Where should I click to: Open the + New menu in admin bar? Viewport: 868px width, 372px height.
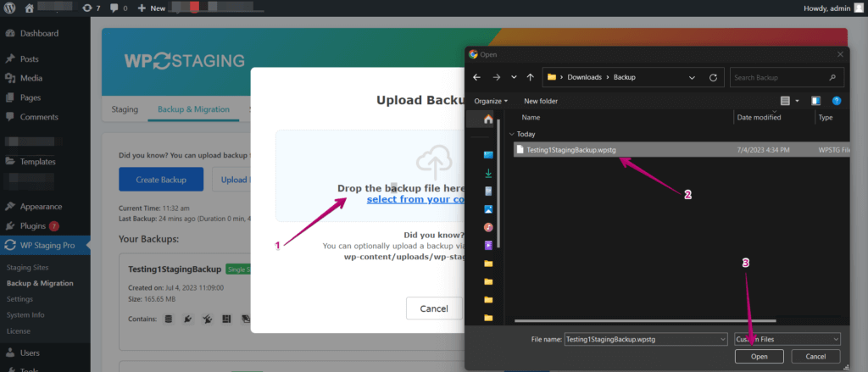click(151, 8)
